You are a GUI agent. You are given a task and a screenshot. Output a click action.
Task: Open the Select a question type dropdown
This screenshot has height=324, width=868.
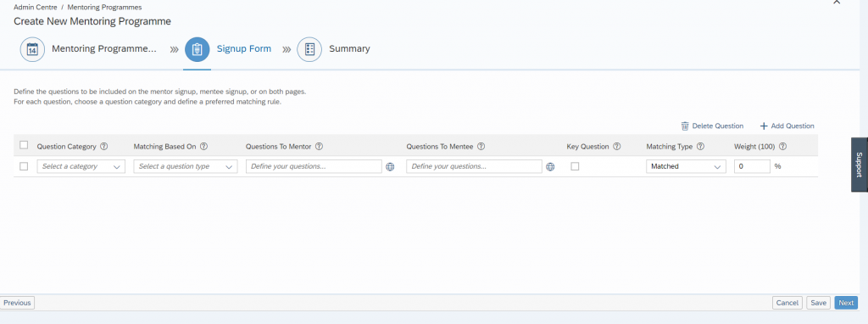tap(186, 166)
